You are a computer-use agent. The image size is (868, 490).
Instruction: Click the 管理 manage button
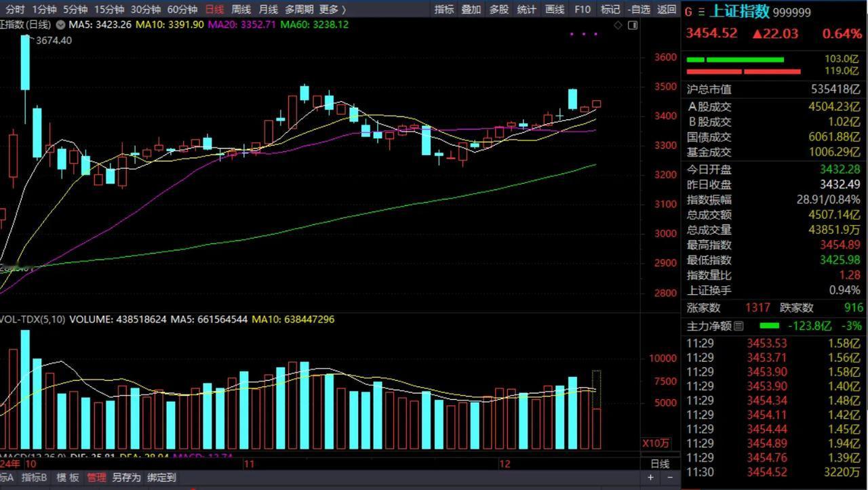96,478
